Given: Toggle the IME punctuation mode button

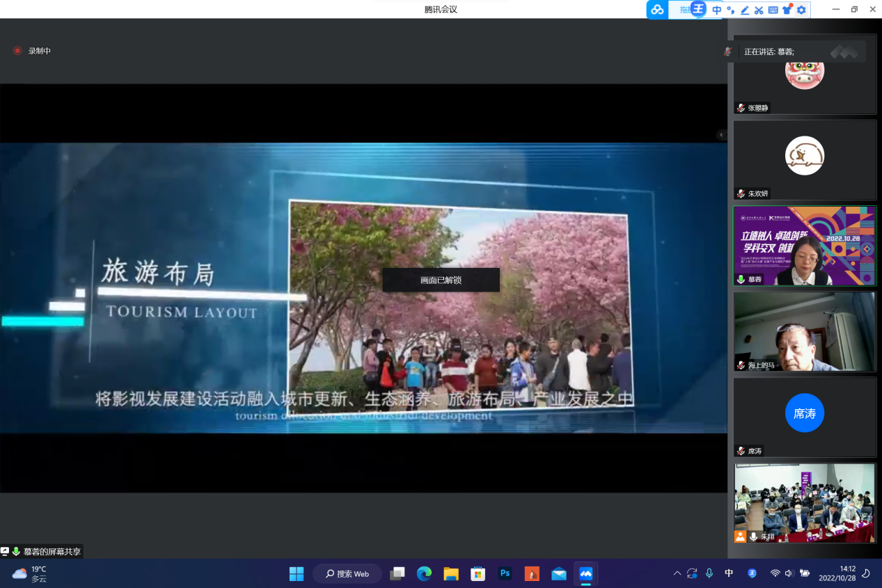Looking at the screenshot, I should pos(730,10).
